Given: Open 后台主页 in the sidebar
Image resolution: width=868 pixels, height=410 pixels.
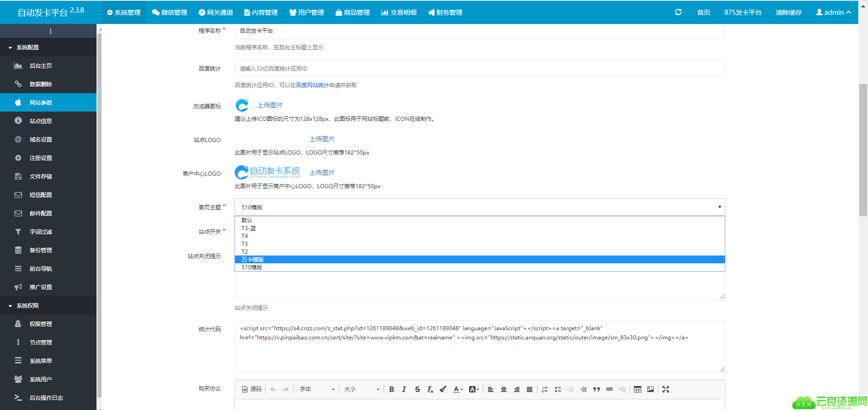Looking at the screenshot, I should point(48,65).
